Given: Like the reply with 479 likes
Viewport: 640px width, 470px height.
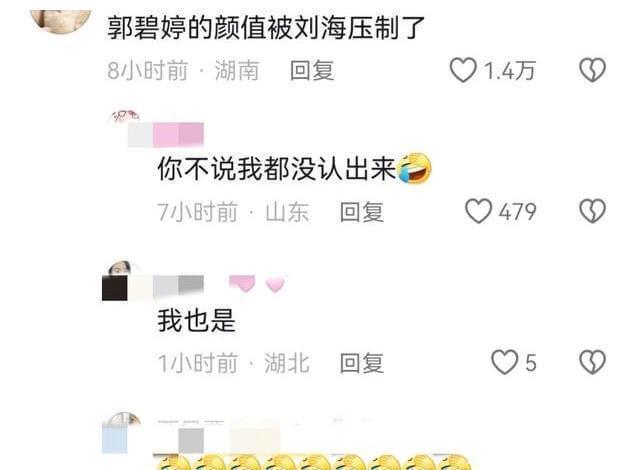Looking at the screenshot, I should pyautogui.click(x=478, y=211).
